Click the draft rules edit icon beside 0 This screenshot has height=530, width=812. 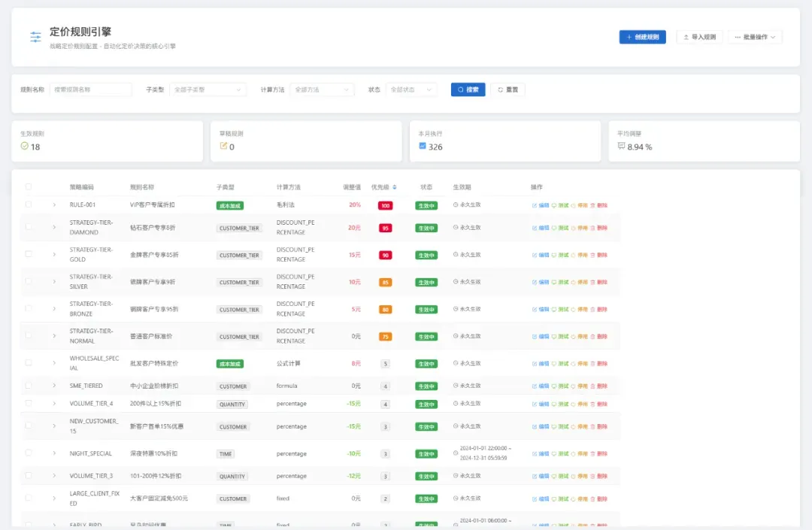[x=223, y=146]
